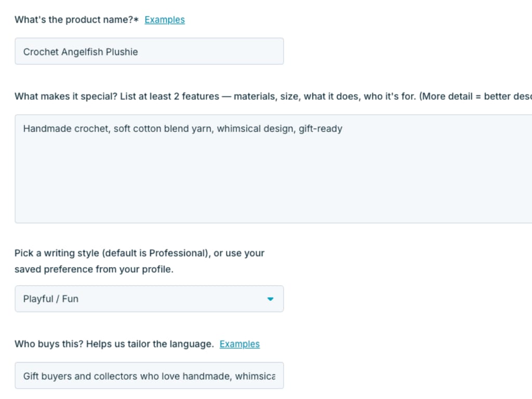Open the Examples link beside the buyer question
This screenshot has height=399, width=532.
point(240,344)
